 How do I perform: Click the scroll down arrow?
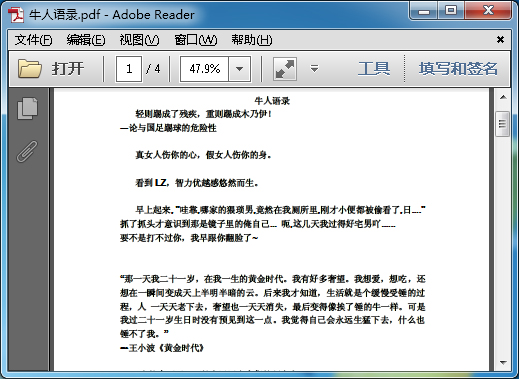503,362
